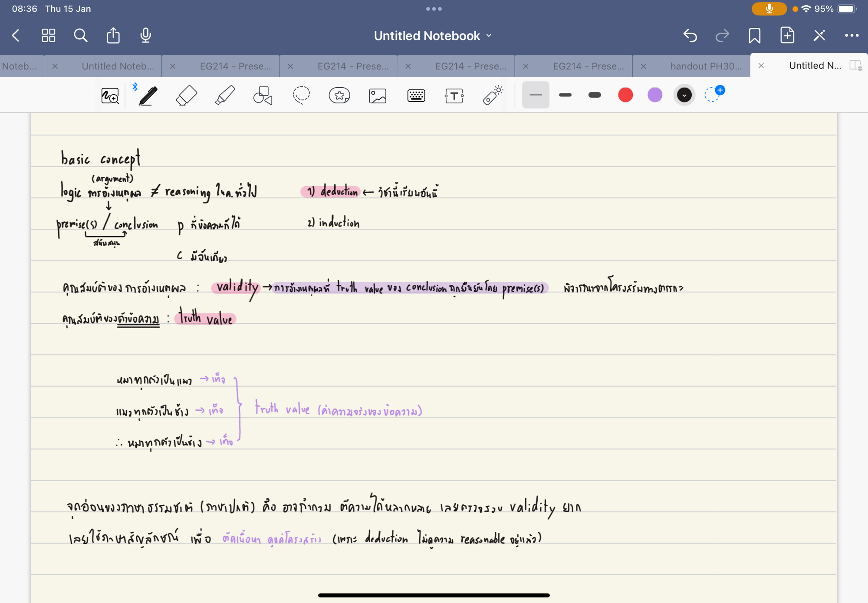
Task: Switch to the handout PH30 tab
Action: (706, 66)
